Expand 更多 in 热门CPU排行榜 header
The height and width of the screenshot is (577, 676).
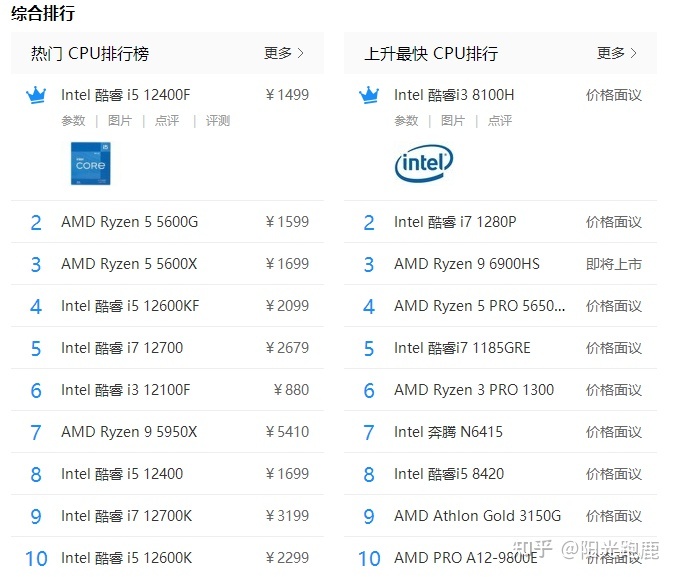coord(284,53)
